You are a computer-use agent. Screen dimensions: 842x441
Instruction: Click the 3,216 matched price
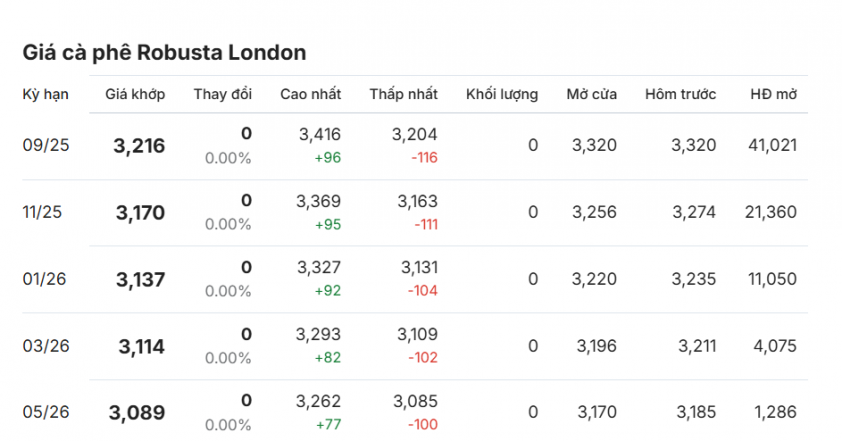click(x=139, y=146)
